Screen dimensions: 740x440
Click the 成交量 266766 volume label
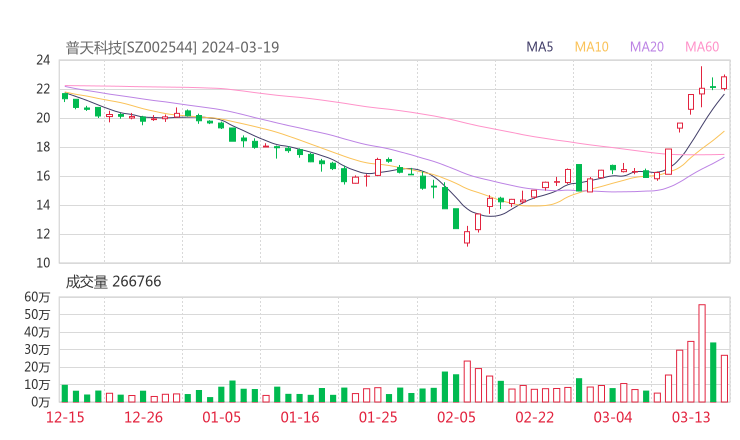[x=113, y=281]
